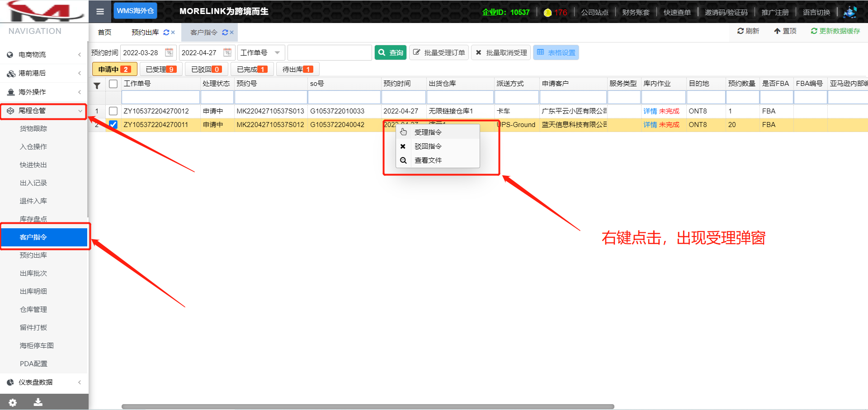Close the 客户指令 tab

[232, 33]
